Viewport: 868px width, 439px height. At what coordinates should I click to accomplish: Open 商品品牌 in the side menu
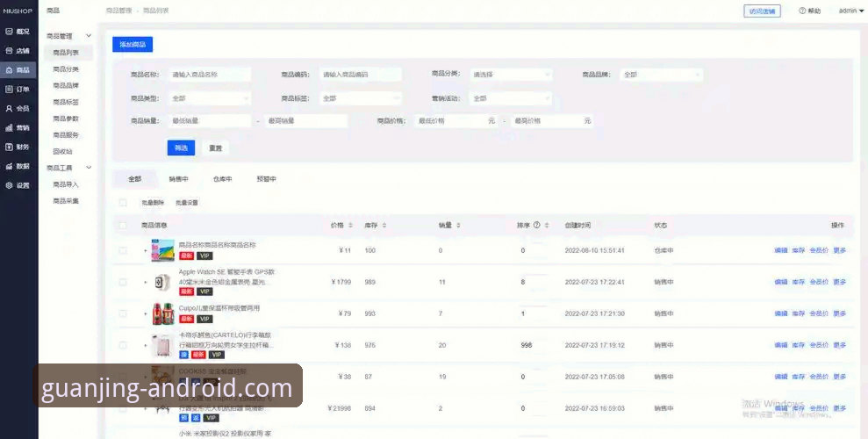66,86
